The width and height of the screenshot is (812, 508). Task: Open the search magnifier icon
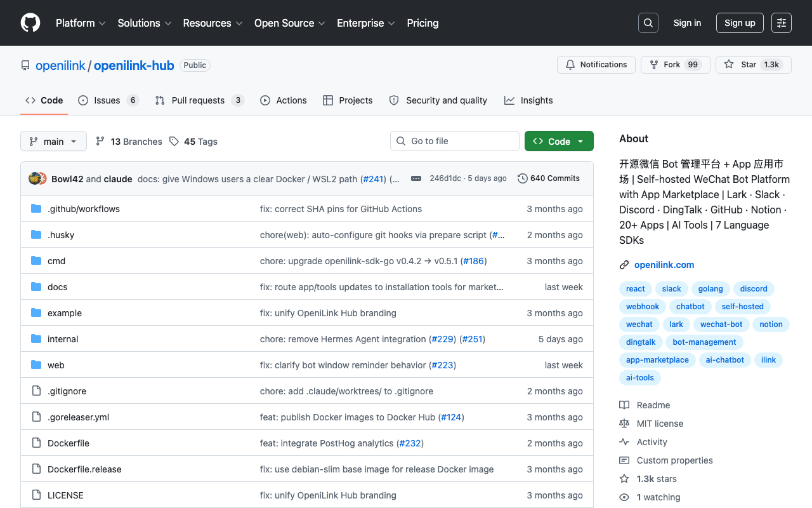click(648, 23)
